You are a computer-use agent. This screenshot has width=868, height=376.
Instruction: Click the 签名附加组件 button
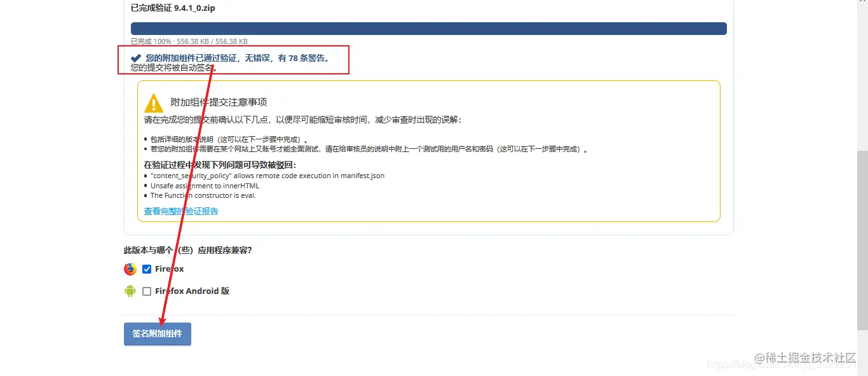click(158, 334)
